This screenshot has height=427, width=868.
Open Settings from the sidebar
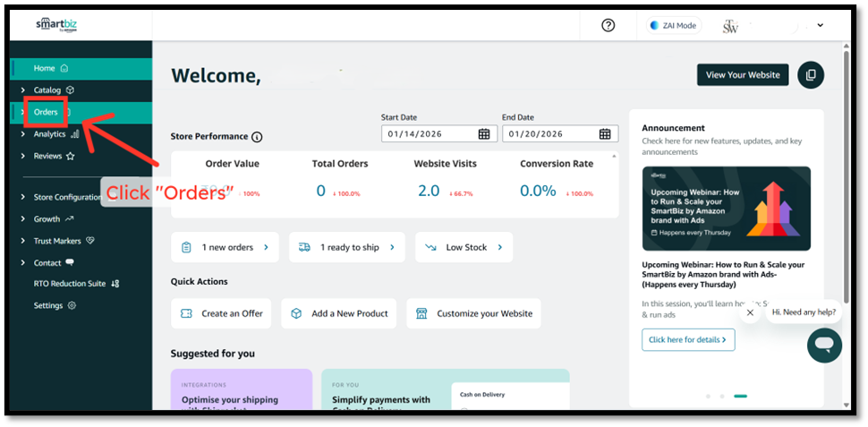point(48,305)
